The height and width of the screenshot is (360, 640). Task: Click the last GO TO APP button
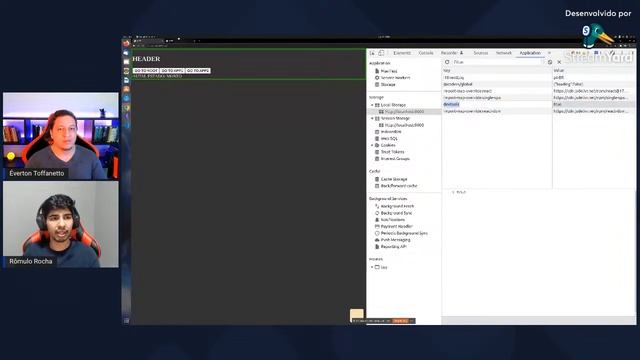click(198, 71)
